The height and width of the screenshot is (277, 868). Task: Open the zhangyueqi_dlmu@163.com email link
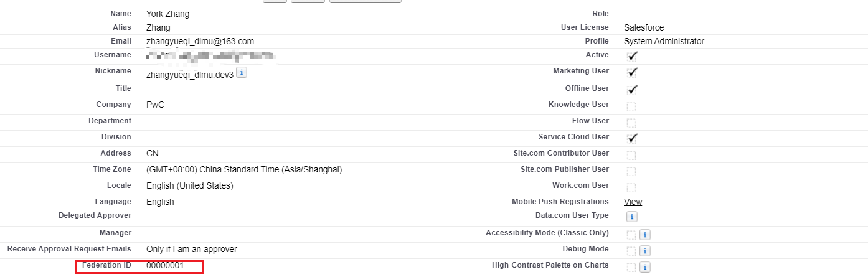(200, 41)
